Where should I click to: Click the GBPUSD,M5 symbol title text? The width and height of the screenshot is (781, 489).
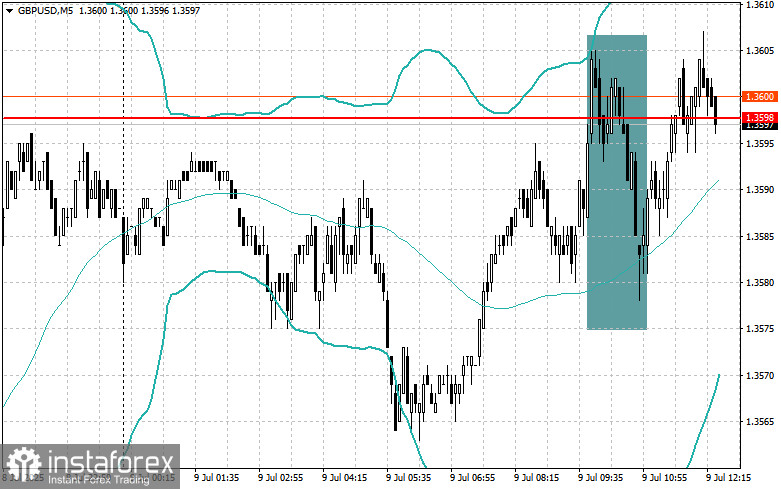[45, 10]
